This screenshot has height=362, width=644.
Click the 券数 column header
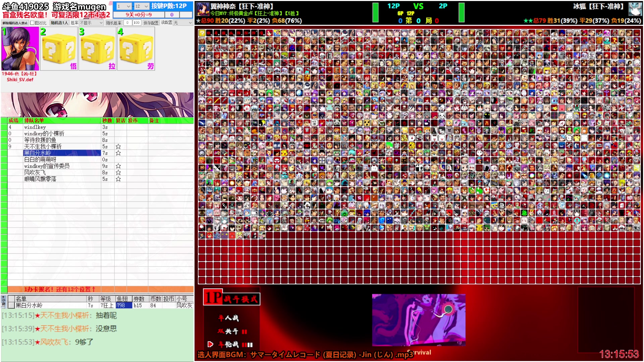click(x=141, y=299)
